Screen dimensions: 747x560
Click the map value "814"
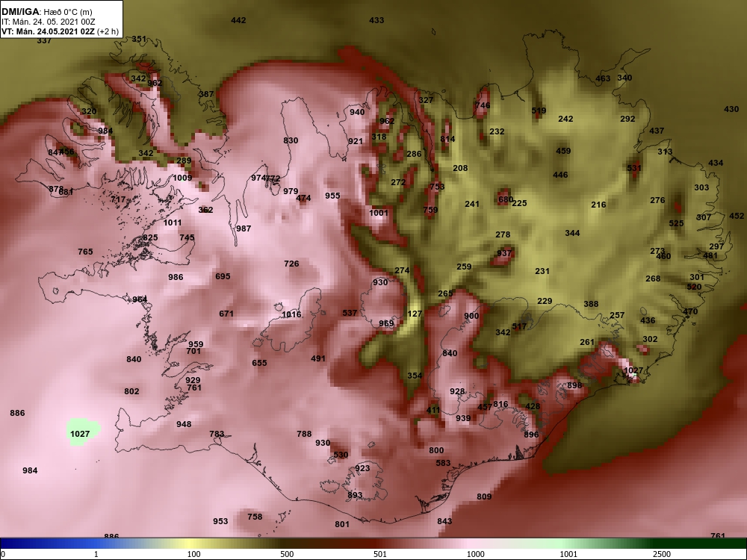point(447,139)
